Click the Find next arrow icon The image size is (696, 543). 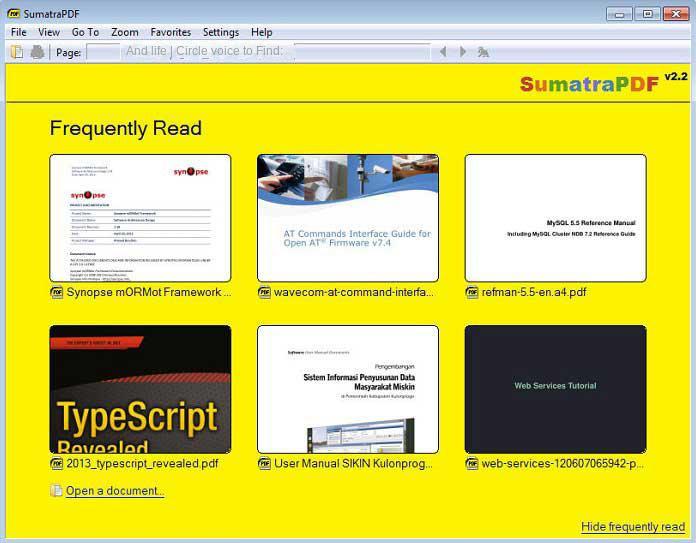click(462, 52)
